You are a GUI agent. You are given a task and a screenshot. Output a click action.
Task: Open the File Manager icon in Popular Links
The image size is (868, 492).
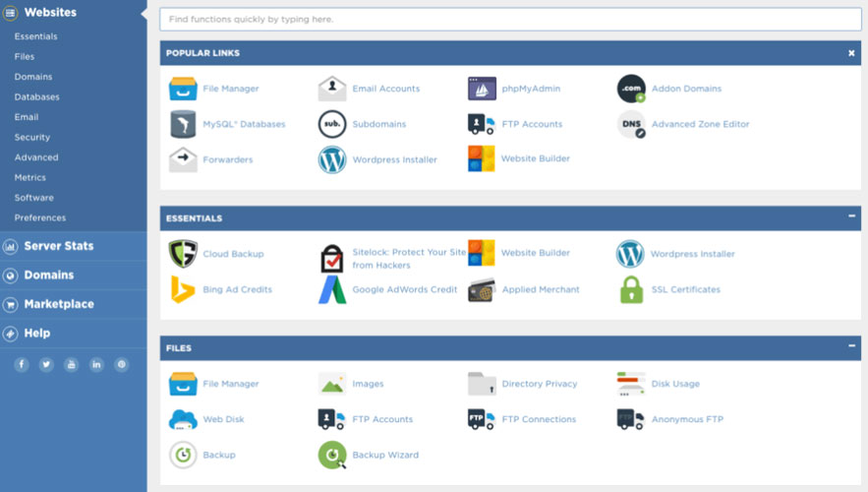pyautogui.click(x=183, y=89)
